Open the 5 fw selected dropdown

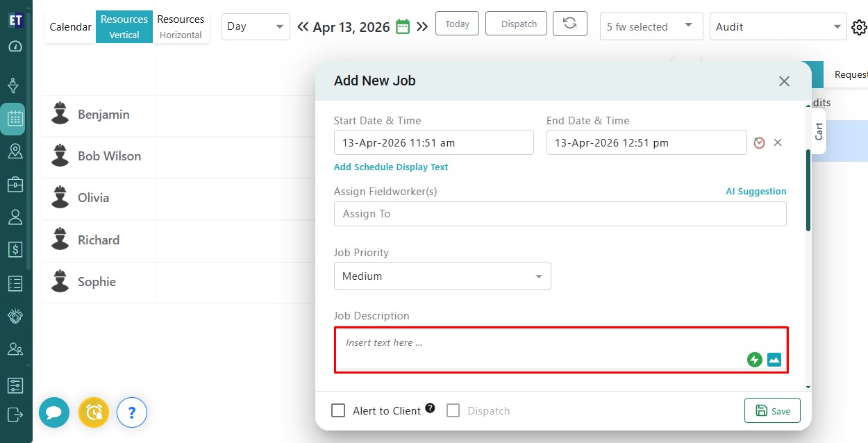tap(651, 26)
